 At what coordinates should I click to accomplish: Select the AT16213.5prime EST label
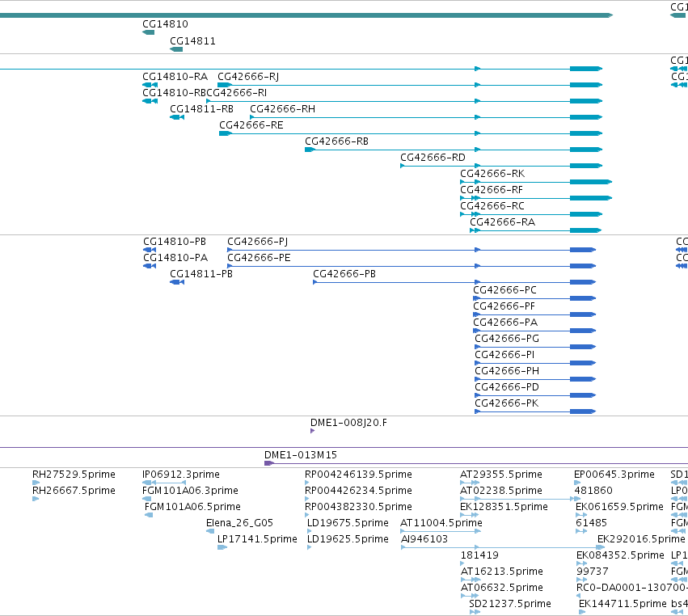502,572
